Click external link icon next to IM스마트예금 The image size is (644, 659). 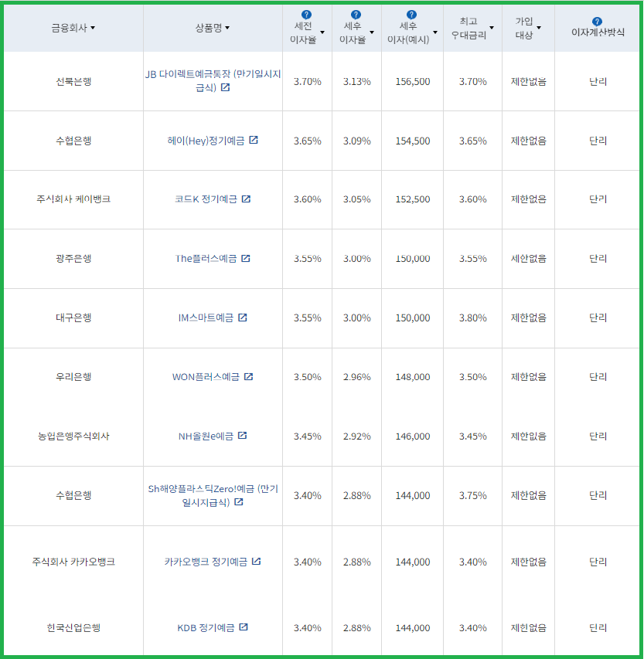(242, 318)
